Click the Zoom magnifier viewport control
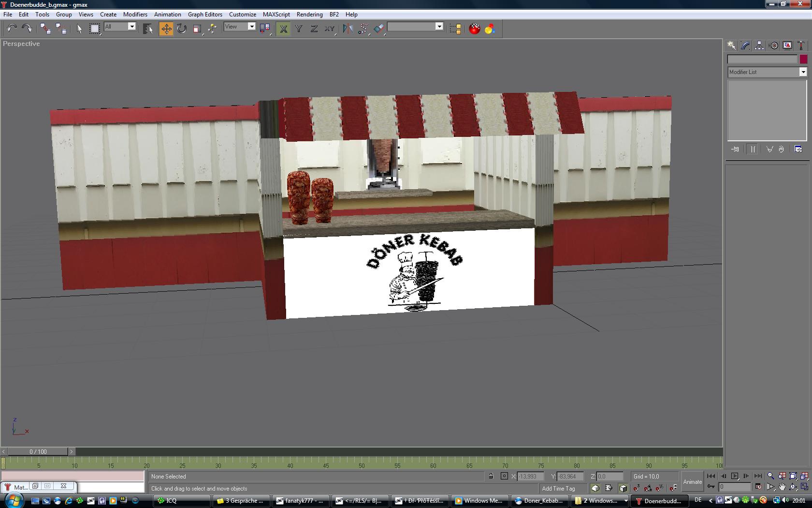The height and width of the screenshot is (508, 812). (770, 476)
